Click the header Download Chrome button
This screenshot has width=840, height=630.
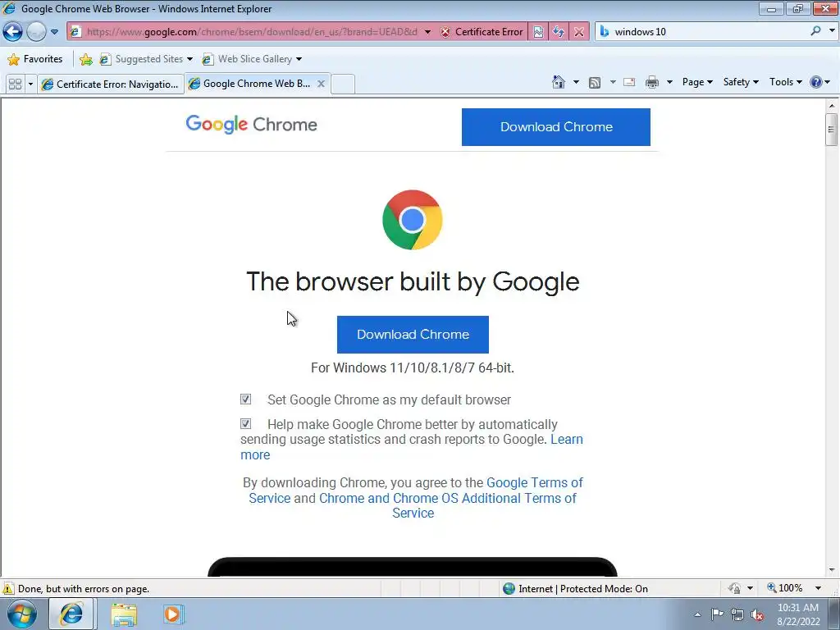tap(556, 127)
